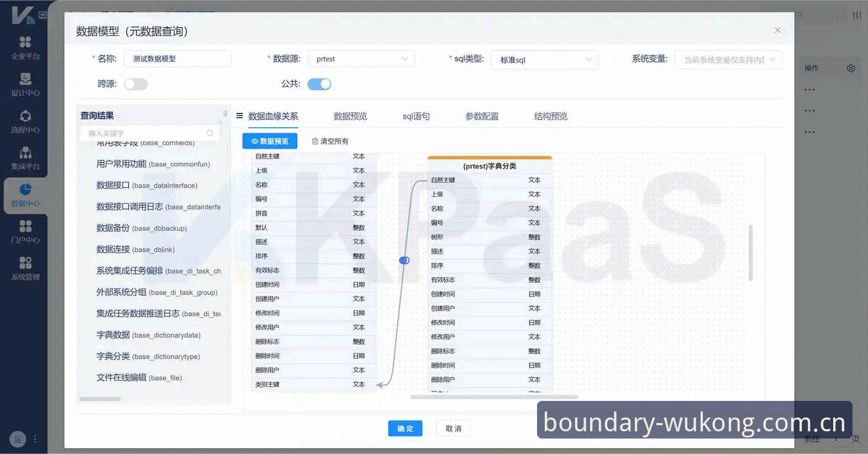Switch to the sql语句 tab
The width and height of the screenshot is (868, 454).
pos(416,116)
